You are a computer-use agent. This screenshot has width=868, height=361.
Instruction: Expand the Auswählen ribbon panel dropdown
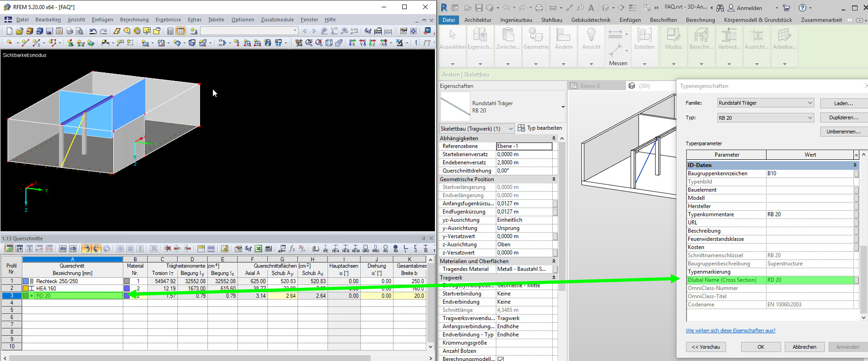coord(453,64)
